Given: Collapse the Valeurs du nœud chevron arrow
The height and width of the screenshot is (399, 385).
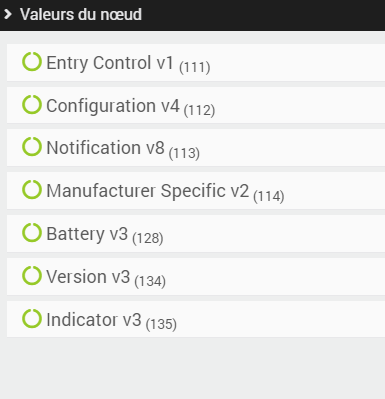Looking at the screenshot, I should pyautogui.click(x=8, y=14).
